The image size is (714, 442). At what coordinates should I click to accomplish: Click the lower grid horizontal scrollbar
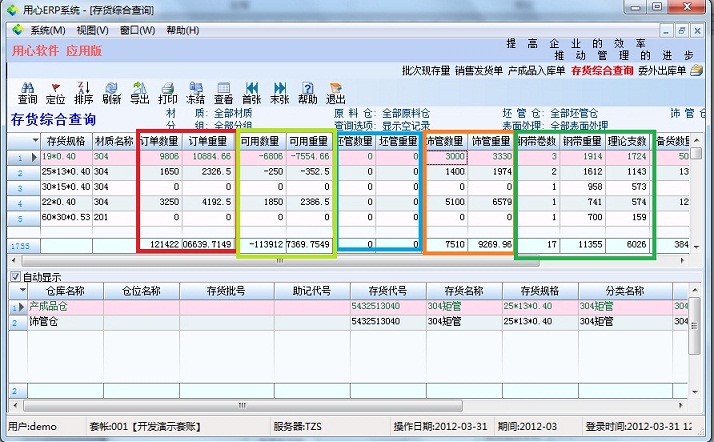pyautogui.click(x=350, y=403)
